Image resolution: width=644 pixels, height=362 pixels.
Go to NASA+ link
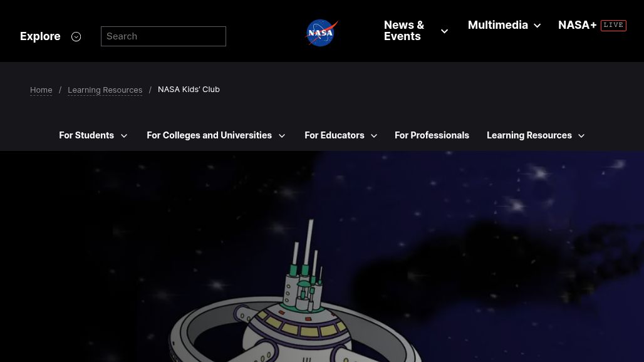pyautogui.click(x=577, y=25)
